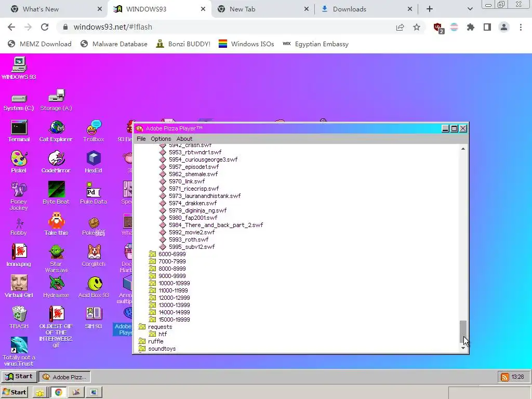
Task: Play Star Wars.avi icon
Action: pyautogui.click(x=56, y=259)
